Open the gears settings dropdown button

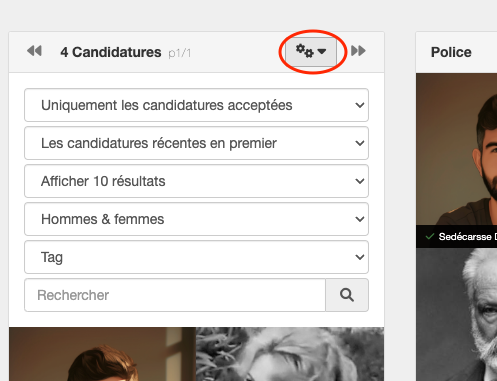pyautogui.click(x=311, y=51)
